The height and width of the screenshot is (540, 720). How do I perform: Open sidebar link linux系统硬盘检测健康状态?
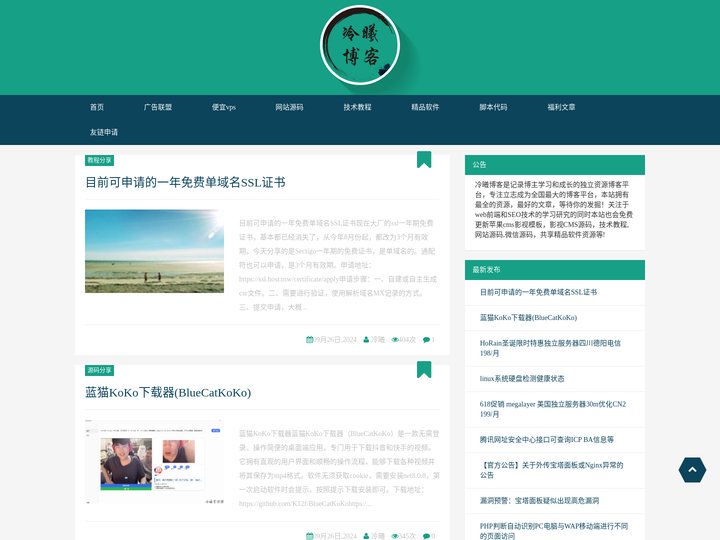point(522,378)
